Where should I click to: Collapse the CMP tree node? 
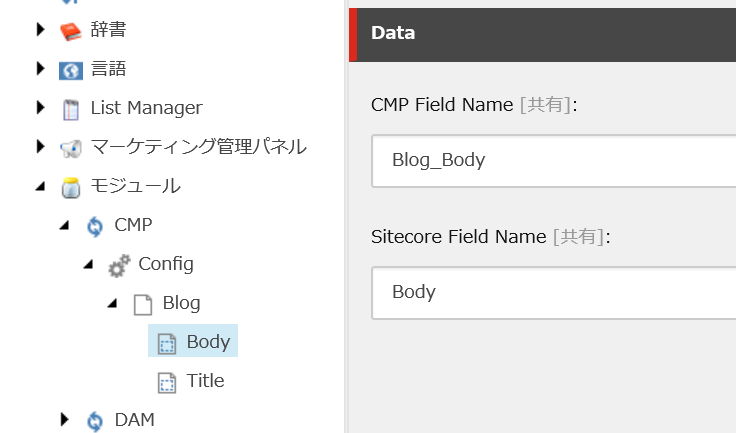point(64,226)
